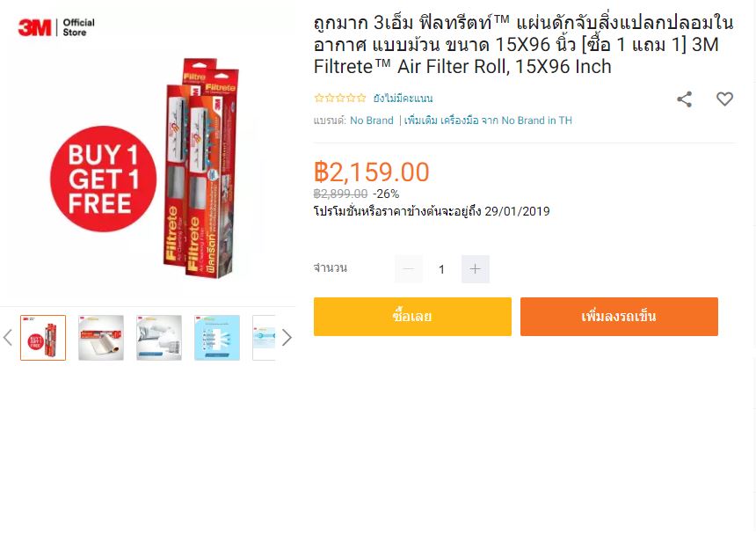This screenshot has width=756, height=534.
Task: Increase quantity with plus button
Action: click(x=475, y=268)
